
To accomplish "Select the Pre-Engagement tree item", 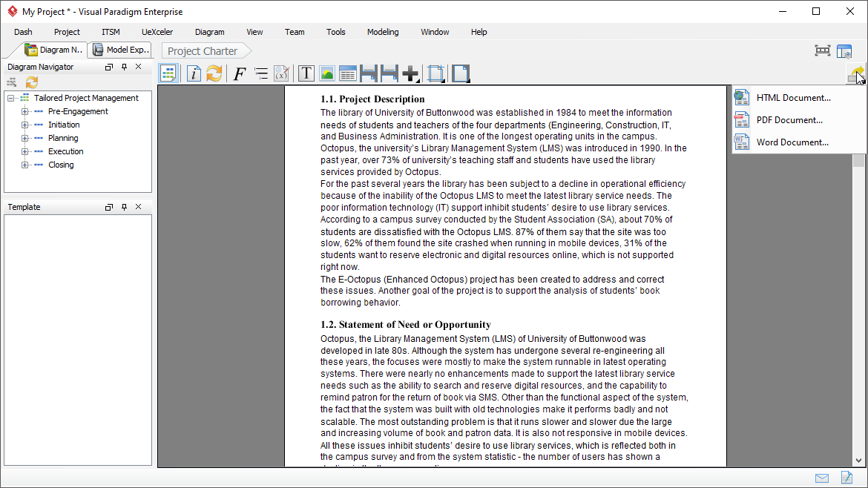I will [78, 111].
